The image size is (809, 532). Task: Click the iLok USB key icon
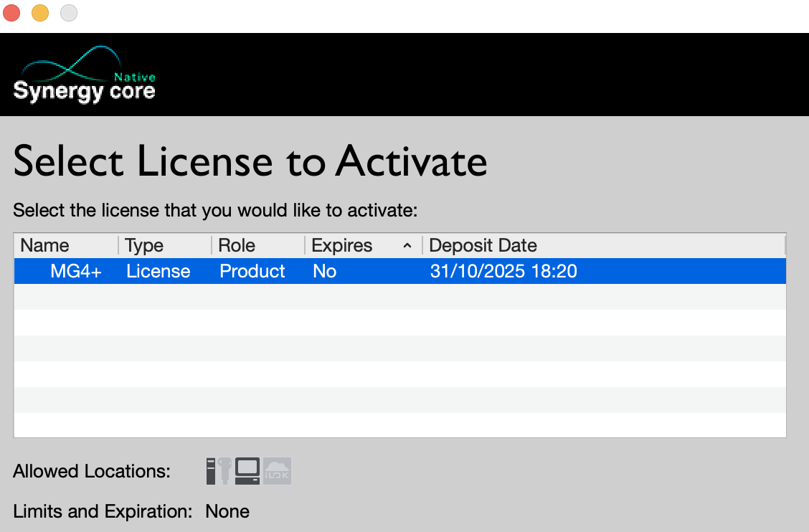[224, 471]
